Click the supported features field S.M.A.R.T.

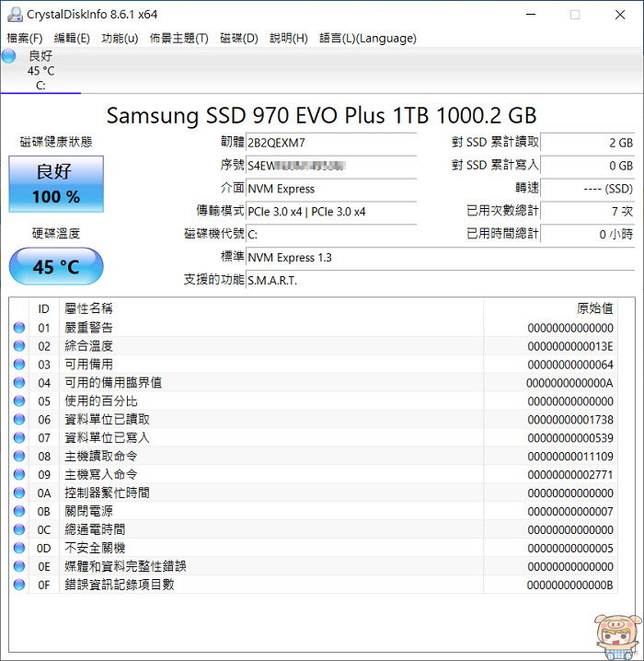click(x=440, y=280)
